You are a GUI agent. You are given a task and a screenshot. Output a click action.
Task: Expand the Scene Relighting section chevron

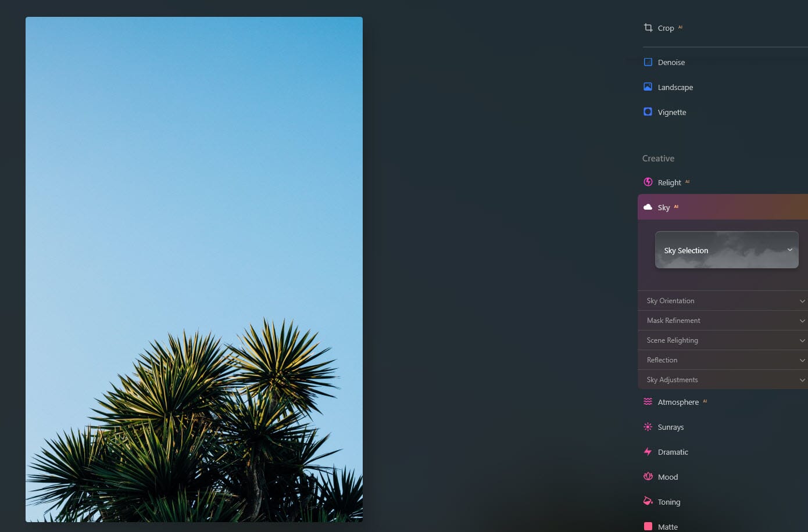point(802,340)
